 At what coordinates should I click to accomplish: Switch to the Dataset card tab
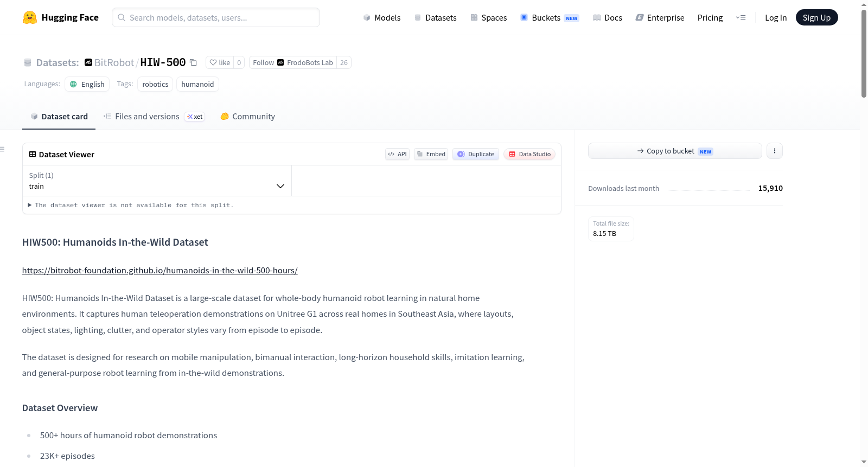[x=59, y=117]
